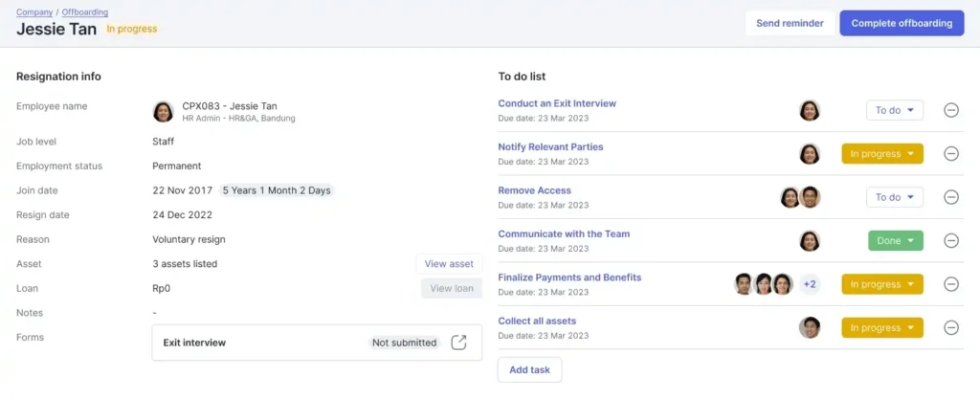This screenshot has height=399, width=980.
Task: Open the Finalize Payments and Benefits task link
Action: tap(569, 277)
